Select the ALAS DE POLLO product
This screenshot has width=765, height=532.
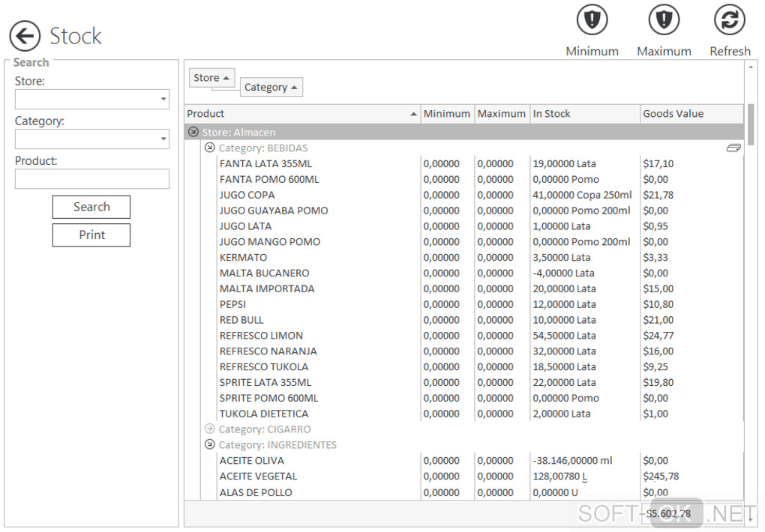tap(256, 492)
